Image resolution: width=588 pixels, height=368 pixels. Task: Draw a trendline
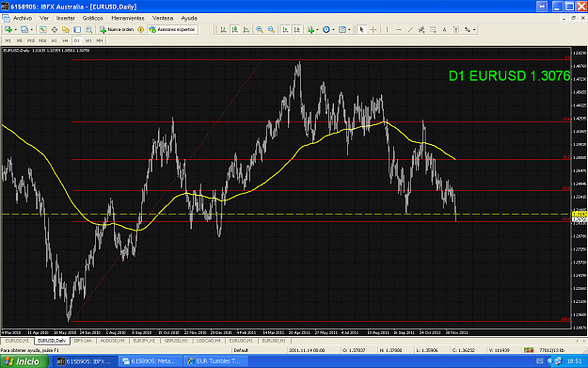point(410,29)
